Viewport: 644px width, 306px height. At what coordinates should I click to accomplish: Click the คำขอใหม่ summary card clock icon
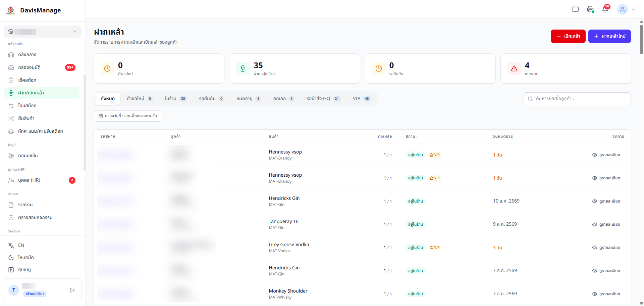(x=107, y=69)
